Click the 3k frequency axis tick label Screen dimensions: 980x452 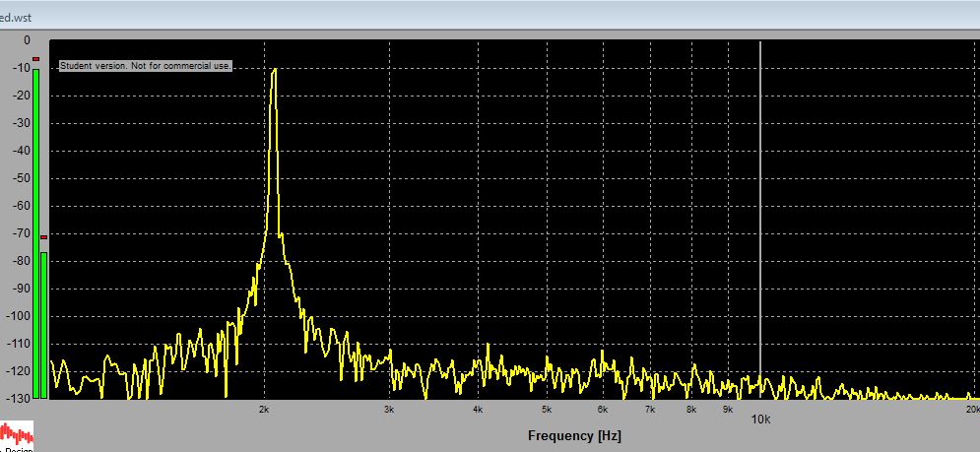389,410
